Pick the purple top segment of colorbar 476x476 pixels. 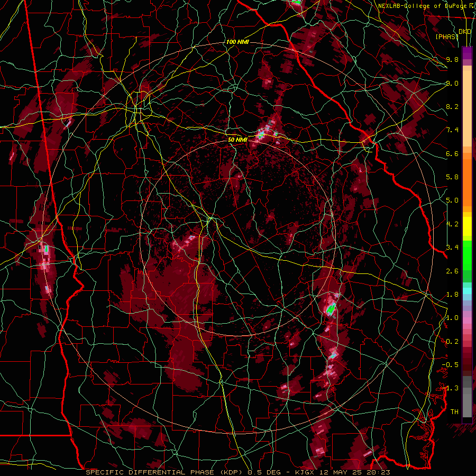click(467, 53)
